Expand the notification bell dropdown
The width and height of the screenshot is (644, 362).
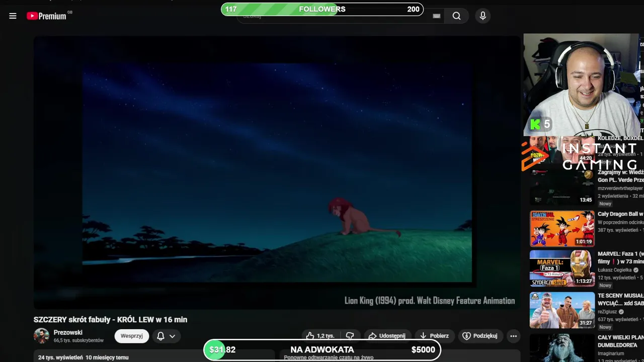pyautogui.click(x=166, y=336)
